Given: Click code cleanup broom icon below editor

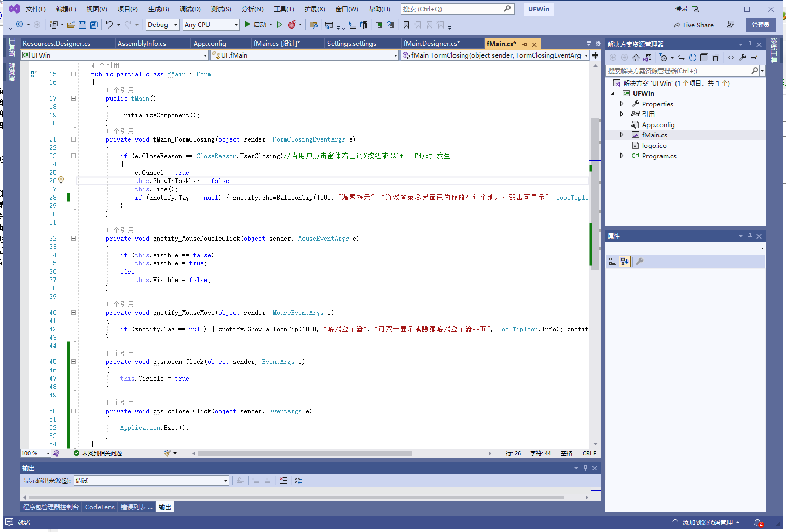Looking at the screenshot, I should point(168,453).
